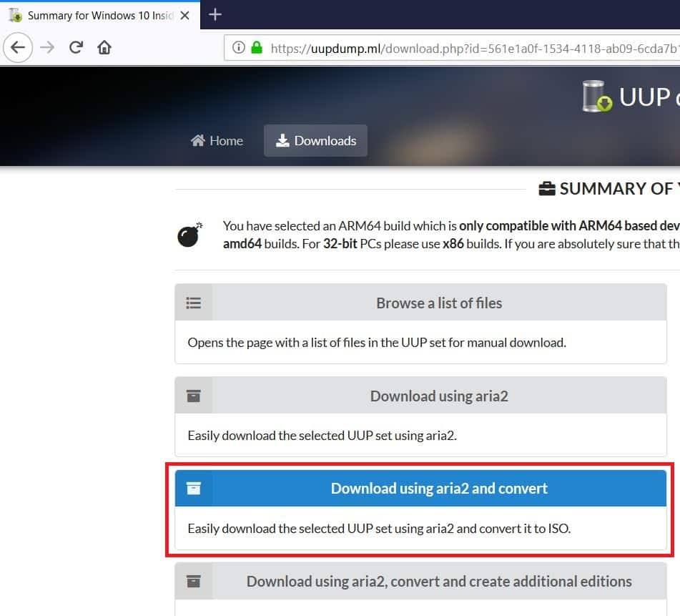
Task: Show site information with the info icon
Action: tap(239, 47)
